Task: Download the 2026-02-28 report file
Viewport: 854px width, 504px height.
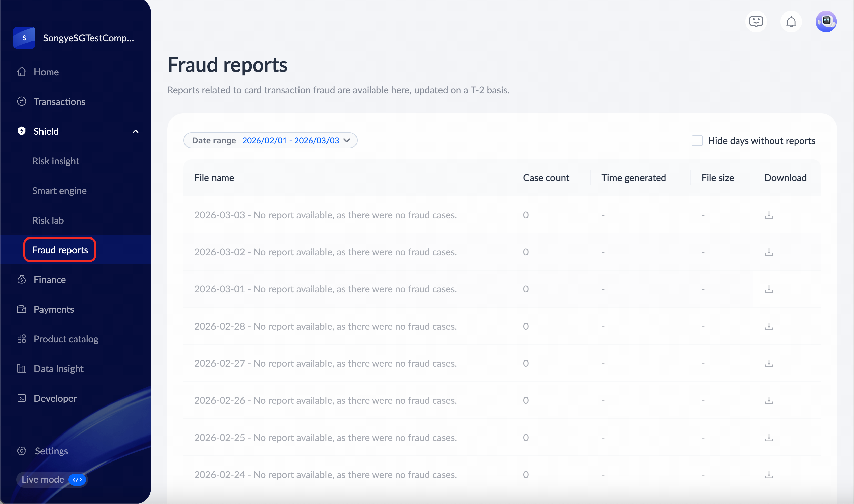Action: (769, 326)
